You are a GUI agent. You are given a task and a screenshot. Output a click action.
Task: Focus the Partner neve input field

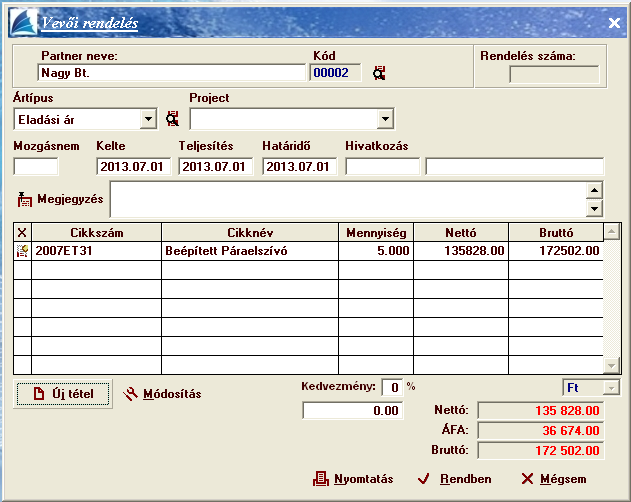coord(172,73)
